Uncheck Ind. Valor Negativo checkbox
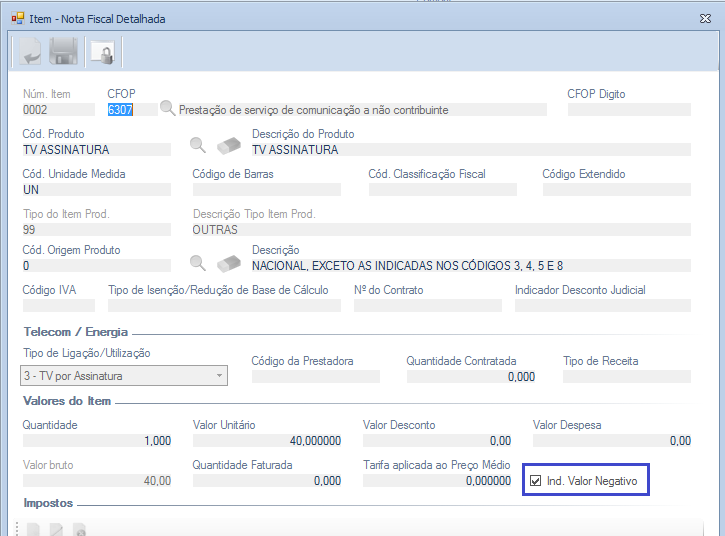The image size is (725, 536). pos(535,481)
